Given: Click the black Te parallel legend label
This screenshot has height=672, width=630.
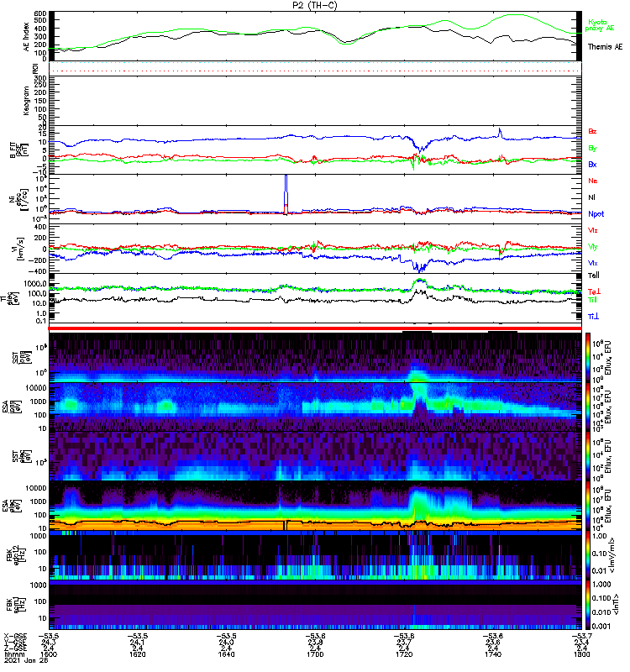Looking at the screenshot, I should [x=594, y=276].
